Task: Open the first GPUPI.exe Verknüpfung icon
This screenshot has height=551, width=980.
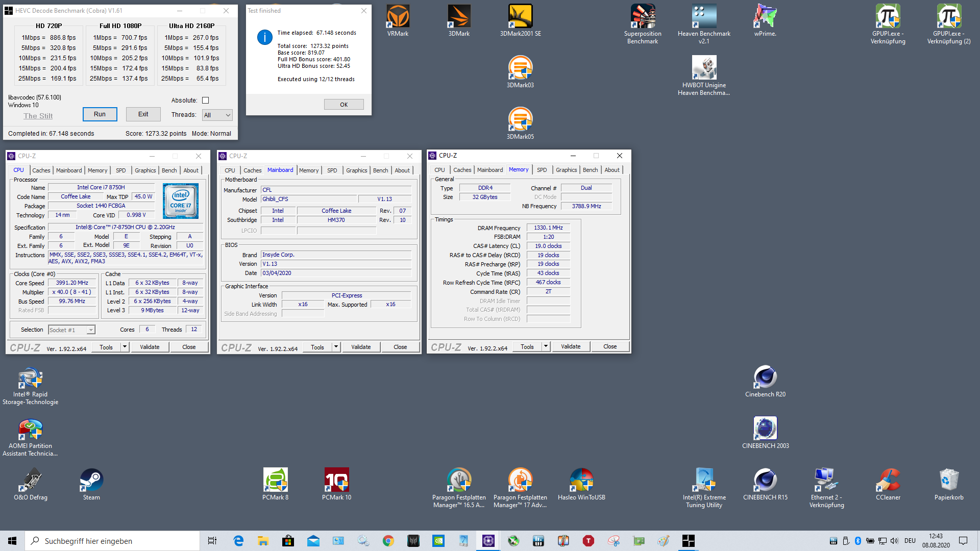Action: (x=888, y=24)
